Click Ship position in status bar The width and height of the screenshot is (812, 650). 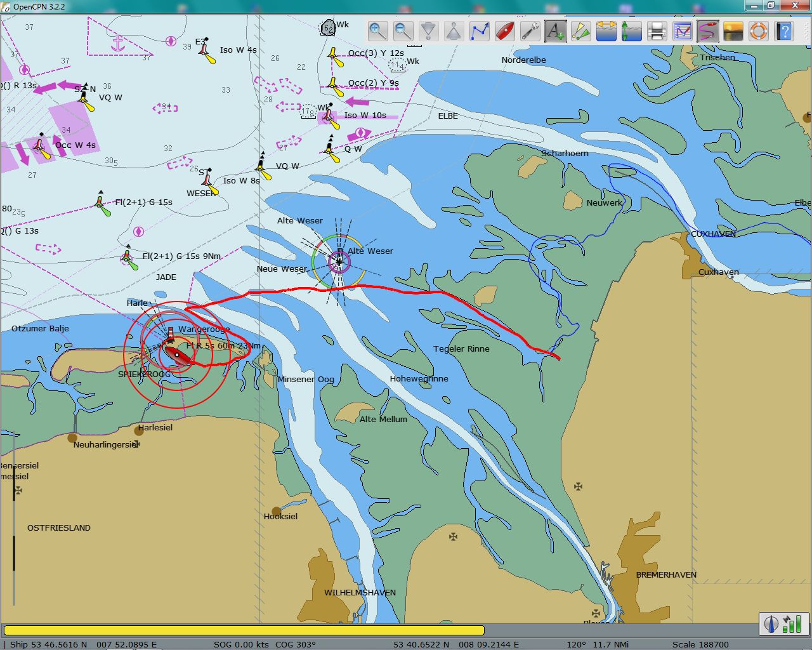[x=83, y=644]
